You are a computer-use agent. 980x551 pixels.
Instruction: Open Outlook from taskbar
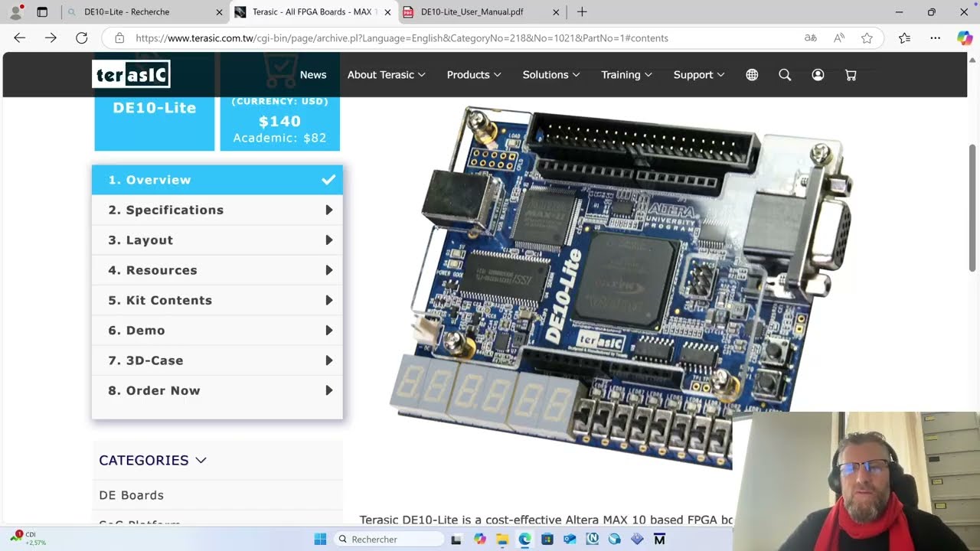pos(570,539)
